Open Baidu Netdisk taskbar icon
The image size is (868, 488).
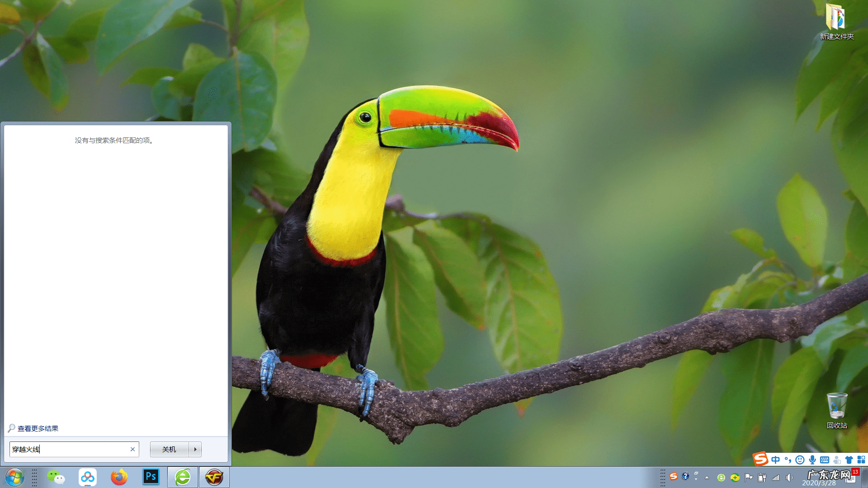pos(88,477)
